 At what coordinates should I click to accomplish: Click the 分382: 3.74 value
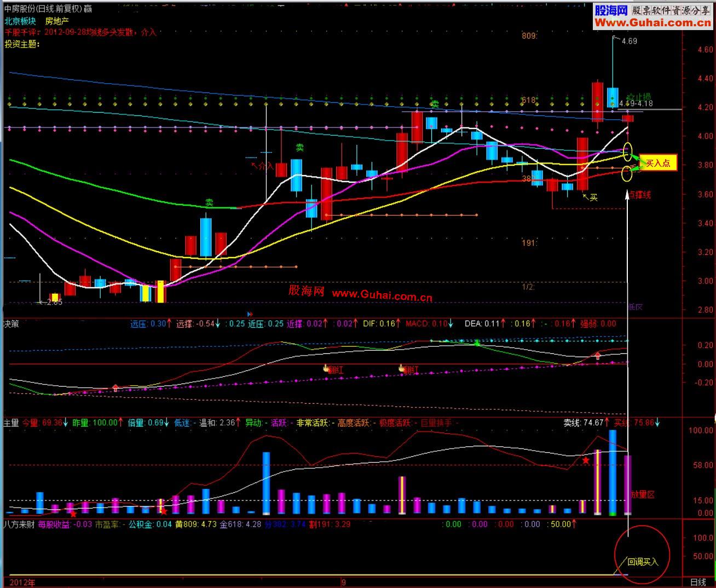pos(285,524)
